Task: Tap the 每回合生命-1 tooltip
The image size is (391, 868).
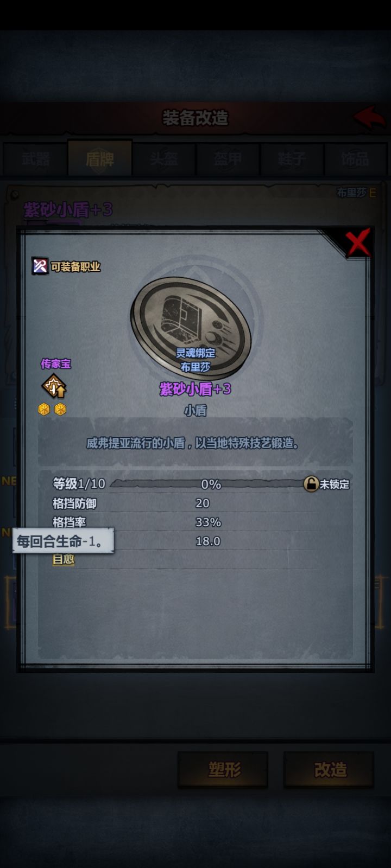Action: click(63, 541)
